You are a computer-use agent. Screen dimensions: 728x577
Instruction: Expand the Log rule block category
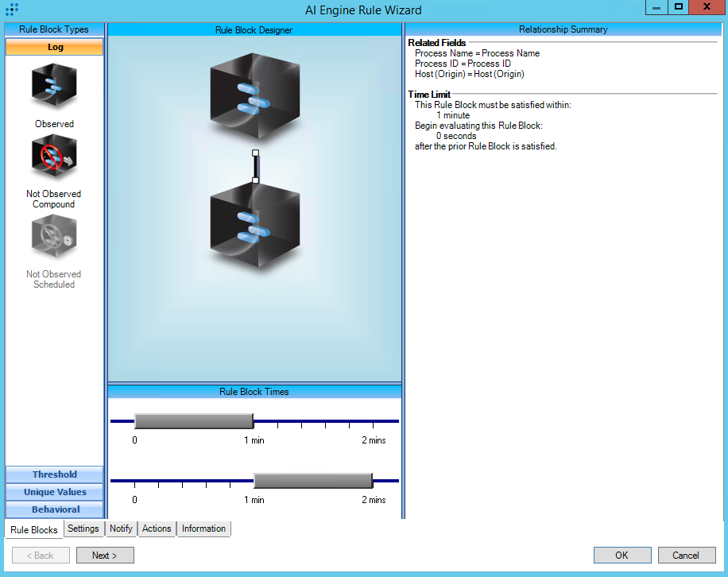(55, 47)
